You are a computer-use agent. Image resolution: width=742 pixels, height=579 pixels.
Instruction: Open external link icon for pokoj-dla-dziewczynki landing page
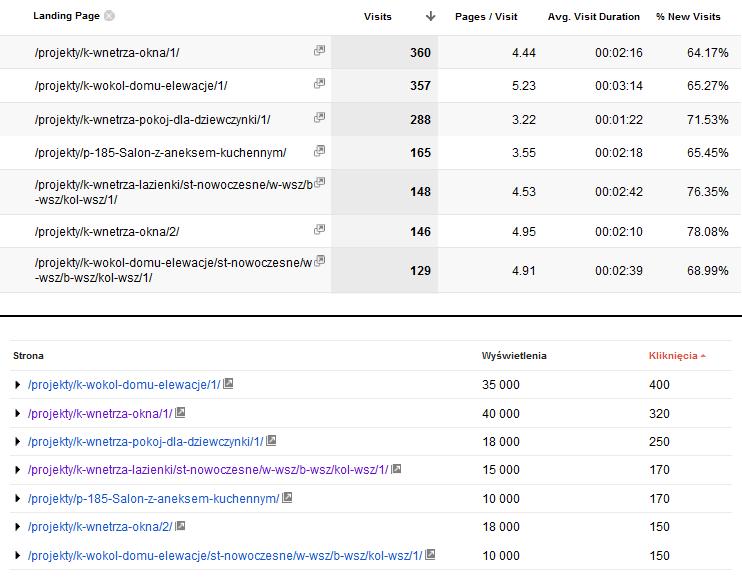point(319,117)
